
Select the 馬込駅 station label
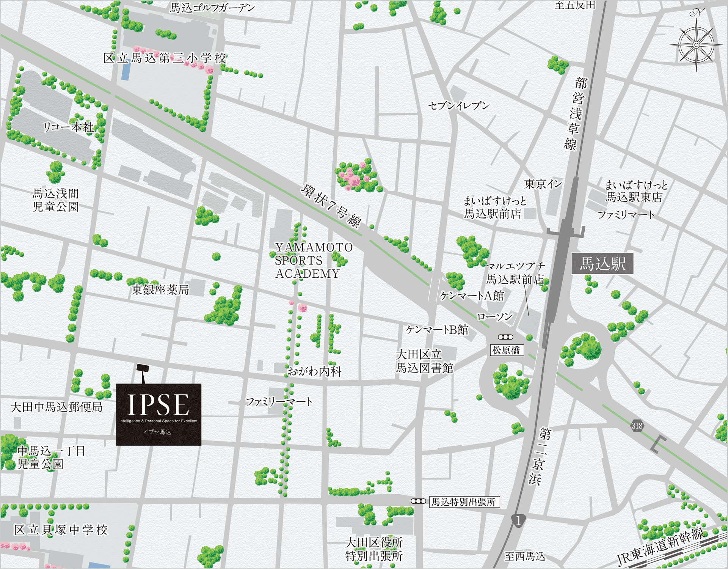(x=602, y=264)
